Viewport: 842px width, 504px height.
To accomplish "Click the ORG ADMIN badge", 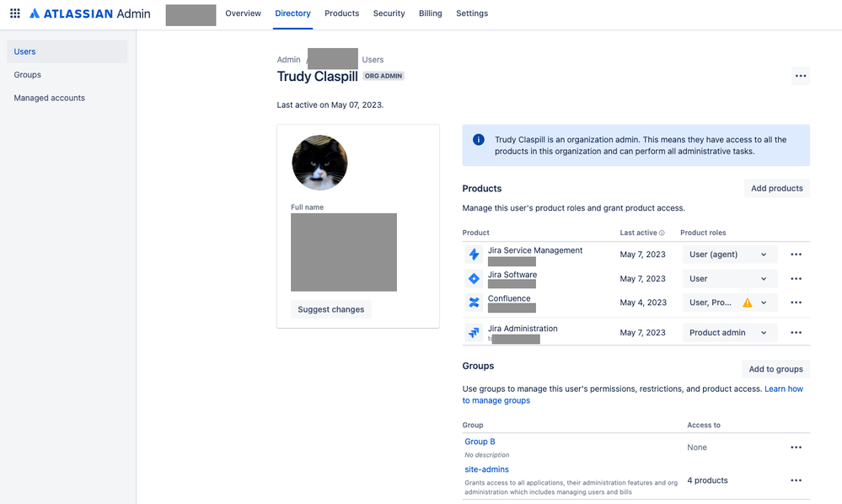I will point(383,76).
